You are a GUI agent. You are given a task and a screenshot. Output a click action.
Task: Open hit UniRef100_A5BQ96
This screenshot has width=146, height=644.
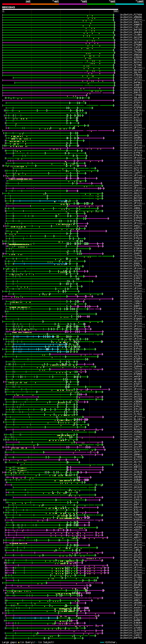click(x=131, y=17)
